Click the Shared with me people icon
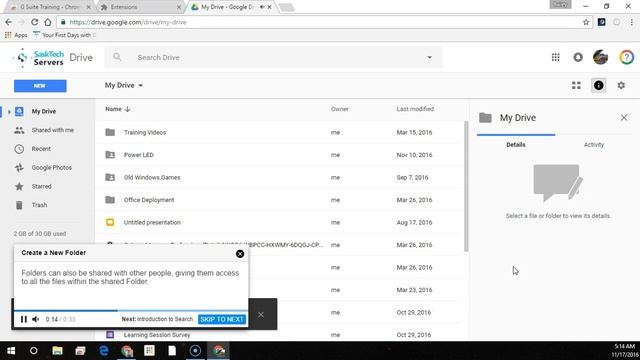The width and height of the screenshot is (640, 360). [19, 130]
